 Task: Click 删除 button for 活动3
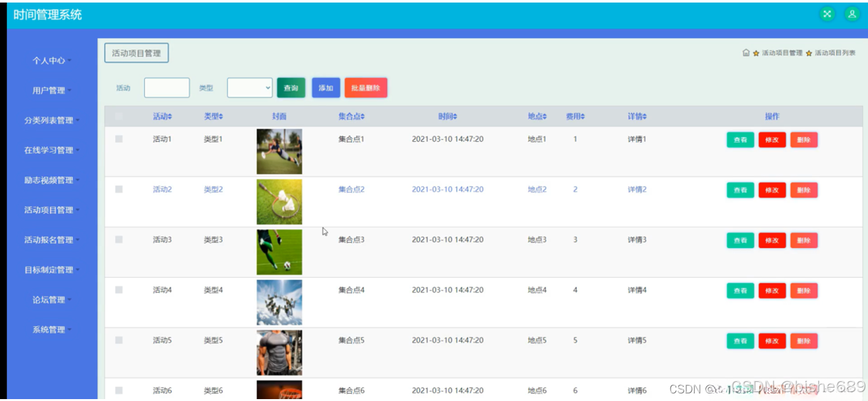804,240
